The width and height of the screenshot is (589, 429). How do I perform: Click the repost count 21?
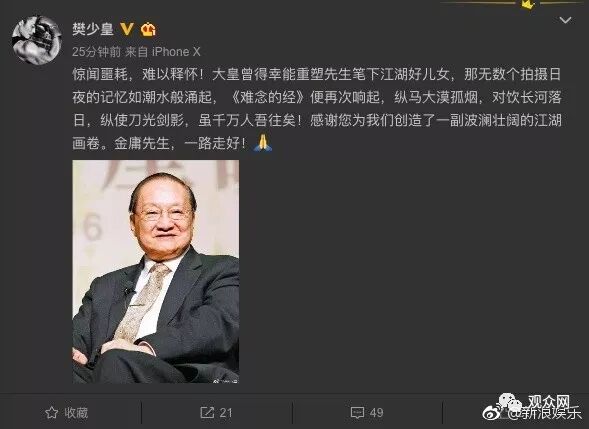[226, 413]
